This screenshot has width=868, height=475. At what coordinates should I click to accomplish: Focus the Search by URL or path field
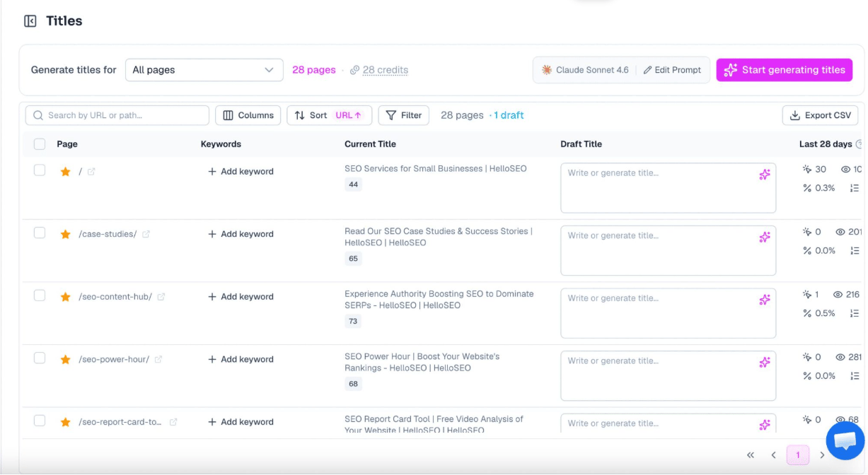(x=117, y=115)
